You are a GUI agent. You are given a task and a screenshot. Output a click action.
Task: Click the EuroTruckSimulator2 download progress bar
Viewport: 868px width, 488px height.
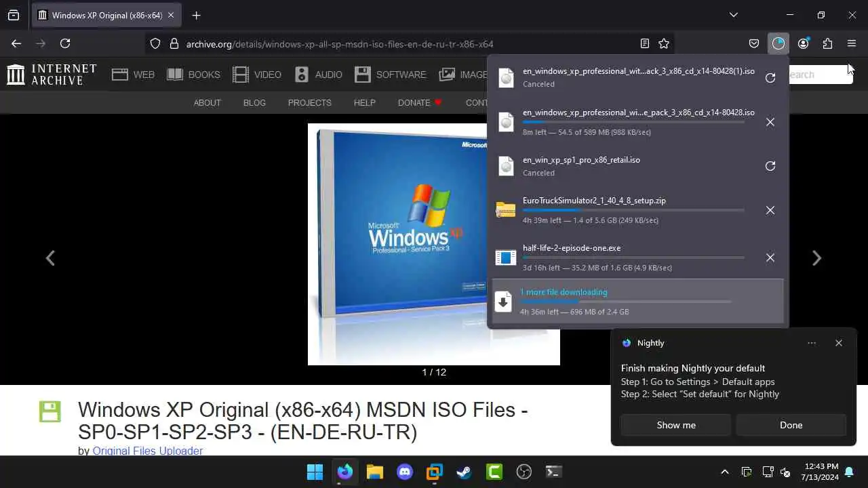coord(633,210)
